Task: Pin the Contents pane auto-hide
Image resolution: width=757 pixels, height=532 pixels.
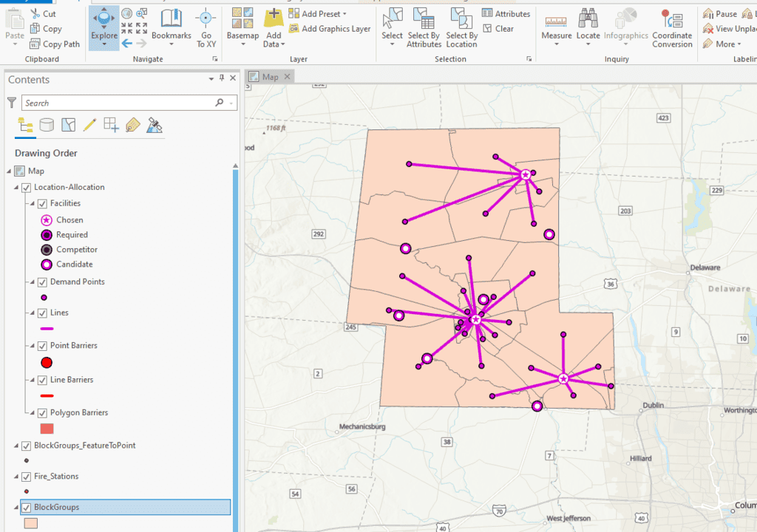Action: (222, 78)
